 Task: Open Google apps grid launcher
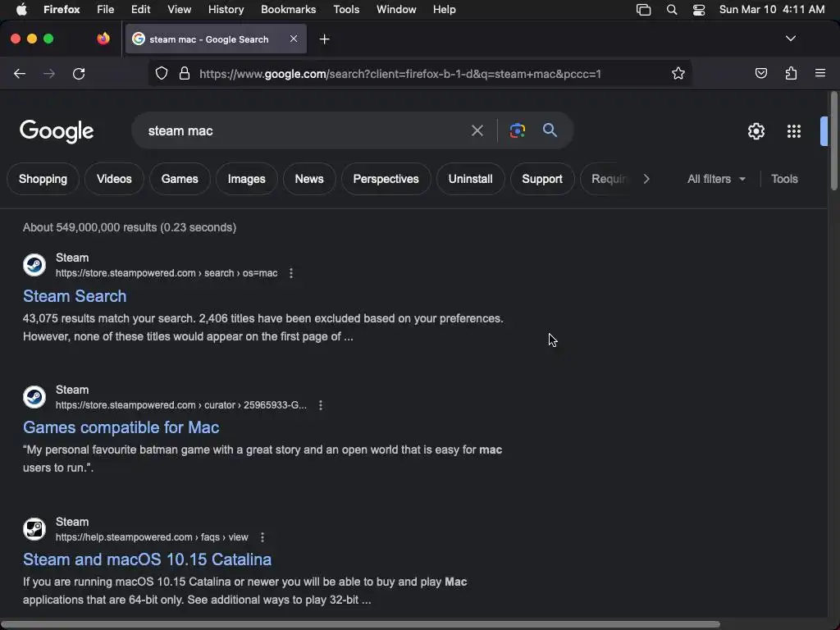pos(793,131)
